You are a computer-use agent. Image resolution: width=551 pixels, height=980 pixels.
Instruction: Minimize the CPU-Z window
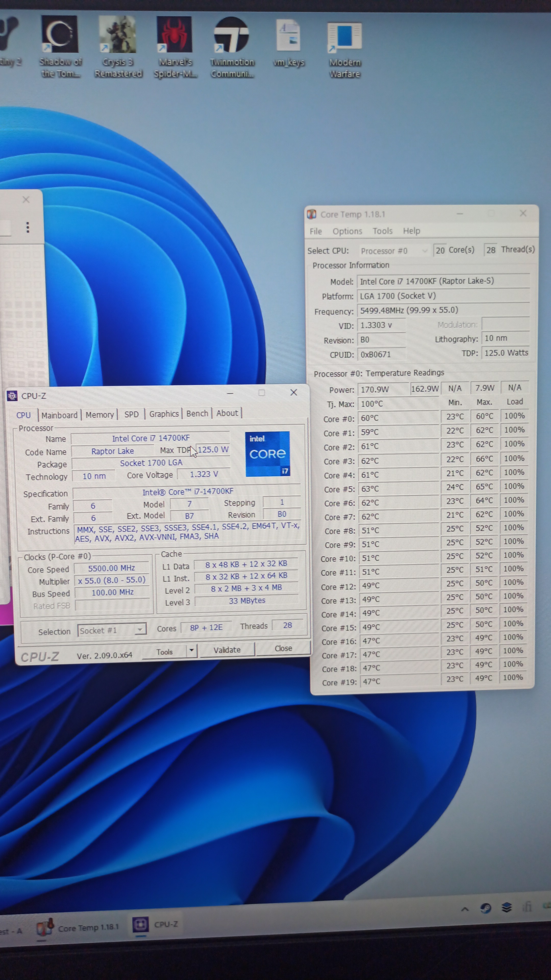(x=230, y=393)
